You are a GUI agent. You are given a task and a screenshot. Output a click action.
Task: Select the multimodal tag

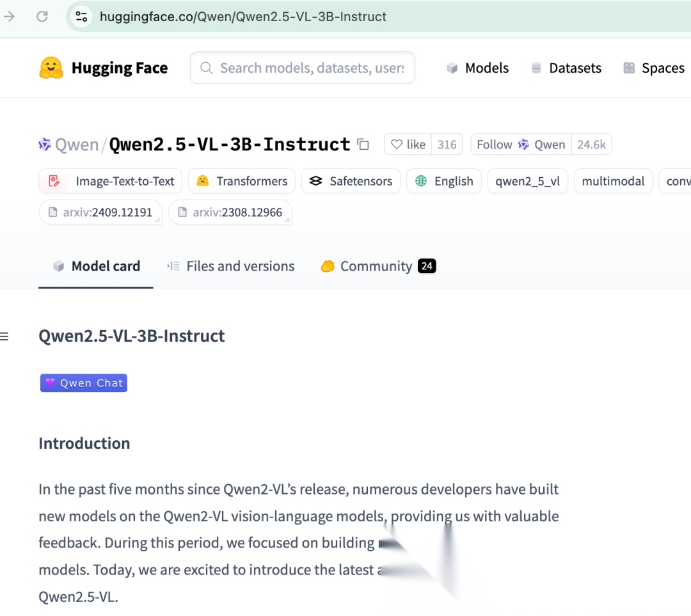coord(613,181)
